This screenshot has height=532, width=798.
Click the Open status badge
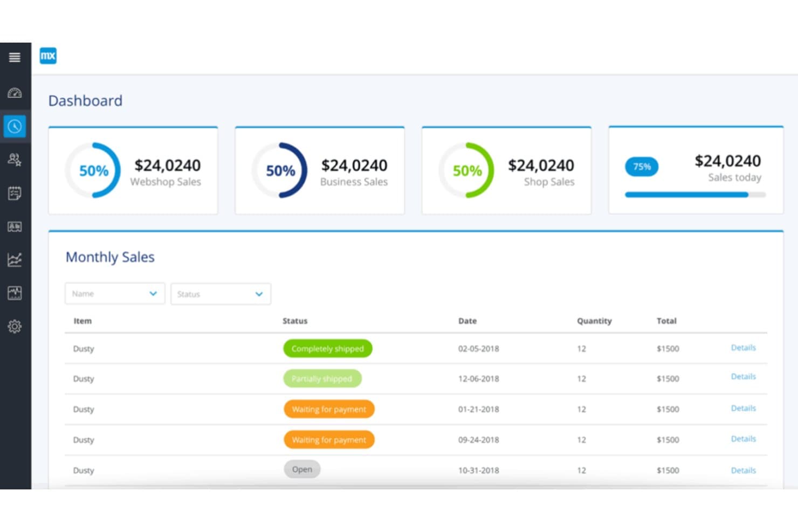[302, 469]
